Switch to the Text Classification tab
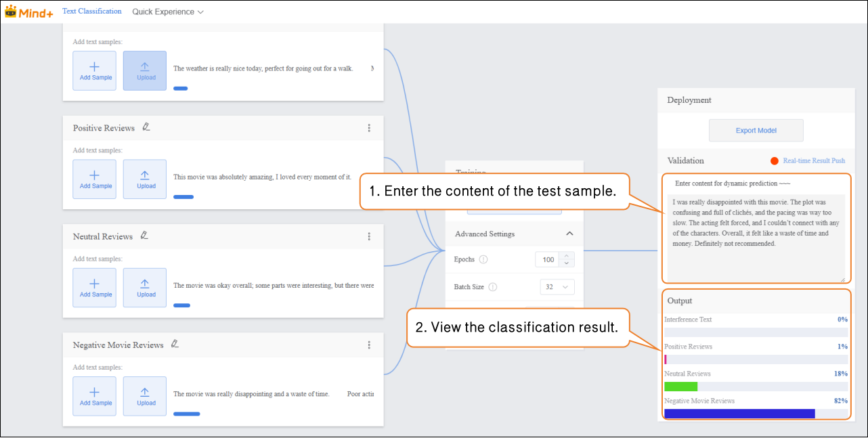Viewport: 868px width, 438px height. pos(92,12)
